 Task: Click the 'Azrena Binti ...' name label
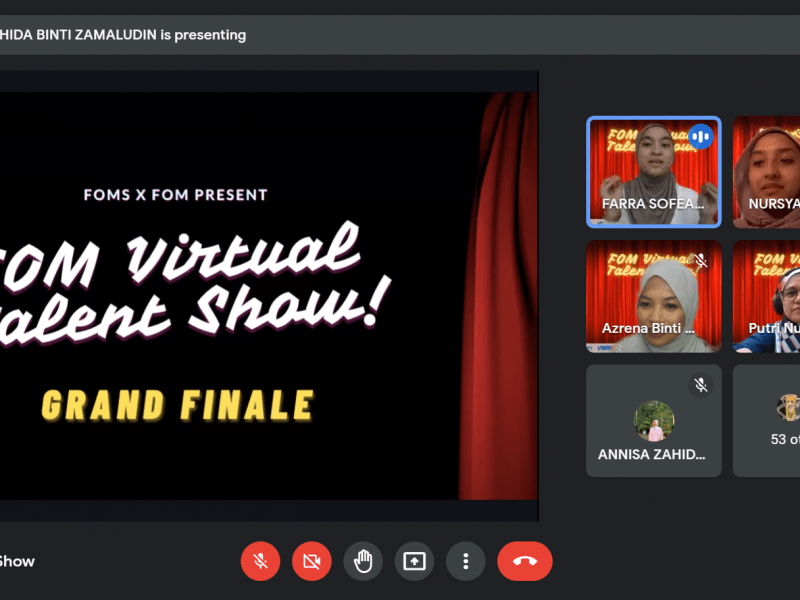(648, 328)
